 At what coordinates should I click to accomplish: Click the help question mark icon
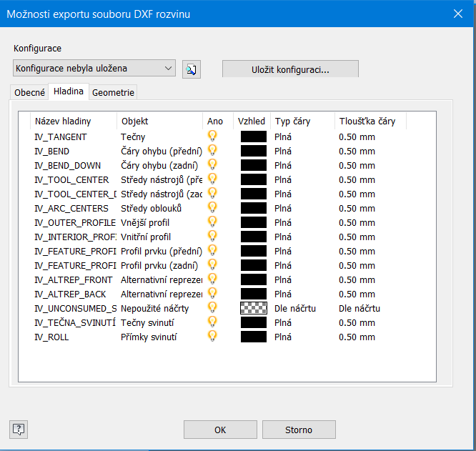pos(19,429)
